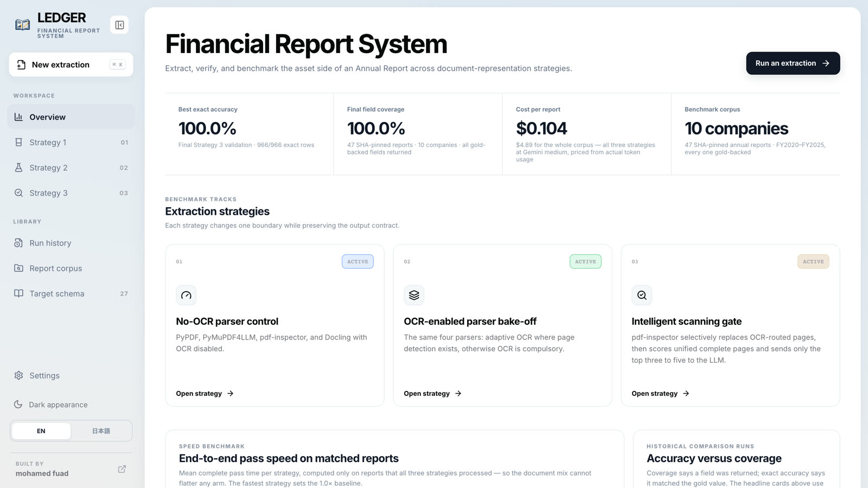The image size is (868, 488).
Task: Start a New extraction
Action: click(71, 65)
